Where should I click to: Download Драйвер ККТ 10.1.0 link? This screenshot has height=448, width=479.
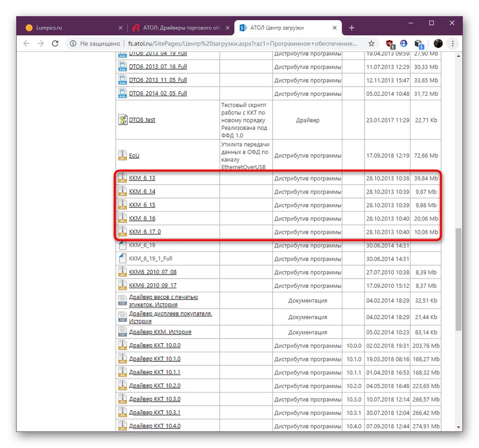pos(155,358)
